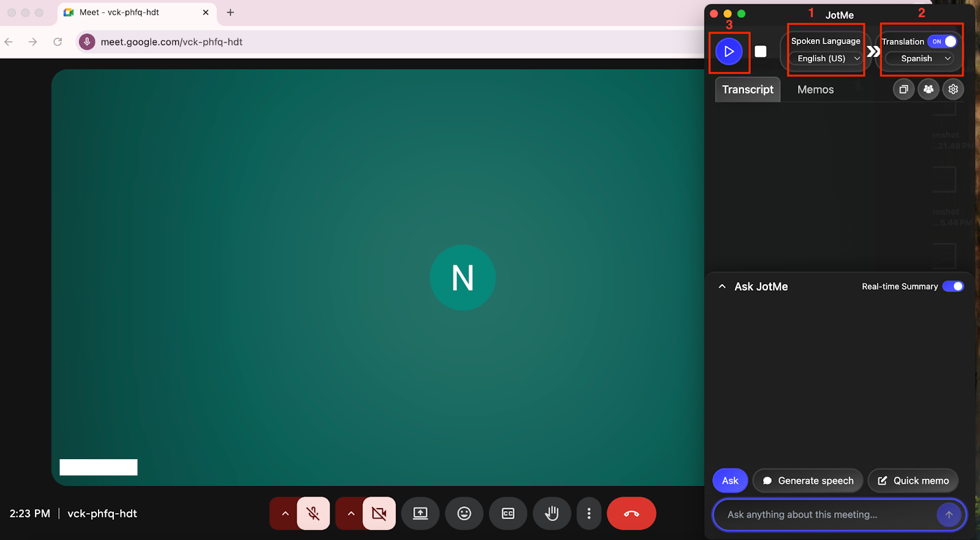Click the 2:23 PM time text
This screenshot has width=980, height=540.
(30, 514)
